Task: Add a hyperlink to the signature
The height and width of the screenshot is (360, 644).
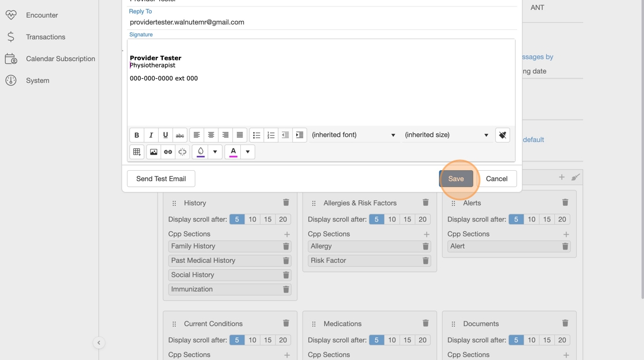Action: point(168,152)
